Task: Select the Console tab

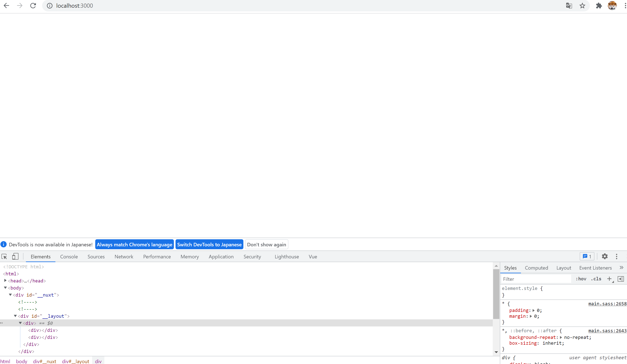Action: pyautogui.click(x=68, y=256)
